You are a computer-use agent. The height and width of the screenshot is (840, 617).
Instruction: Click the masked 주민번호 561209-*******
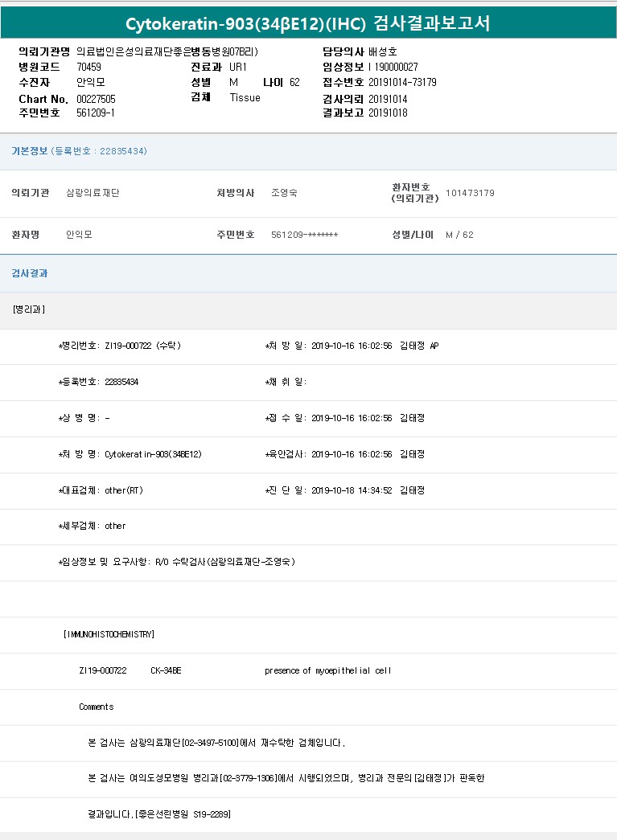tap(304, 235)
